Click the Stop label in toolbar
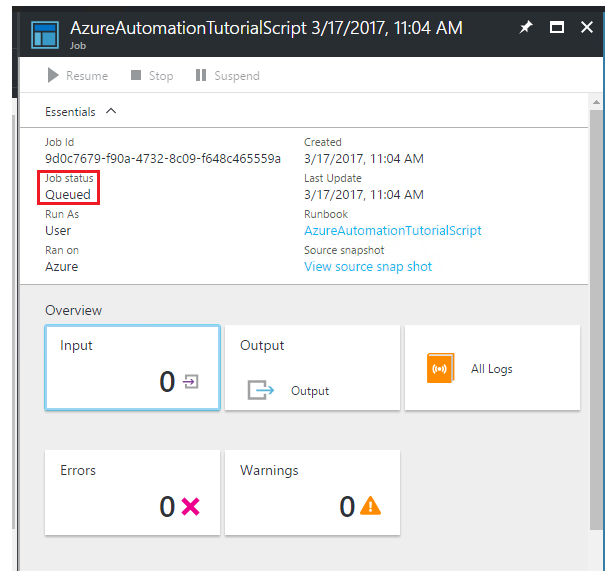 (x=161, y=76)
